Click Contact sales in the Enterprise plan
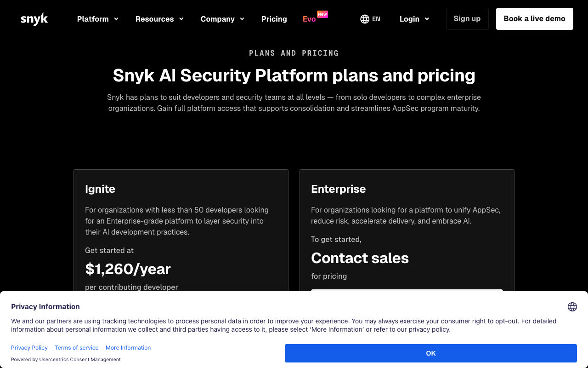588x368 pixels. [360, 258]
